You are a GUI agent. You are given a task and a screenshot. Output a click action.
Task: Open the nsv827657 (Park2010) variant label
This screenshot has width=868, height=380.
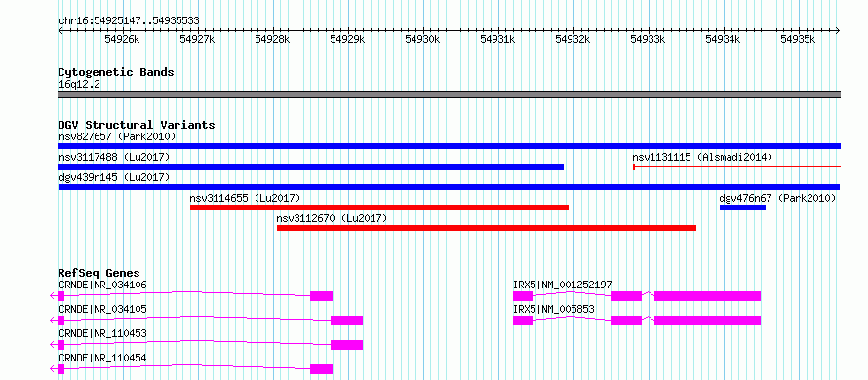tap(117, 136)
